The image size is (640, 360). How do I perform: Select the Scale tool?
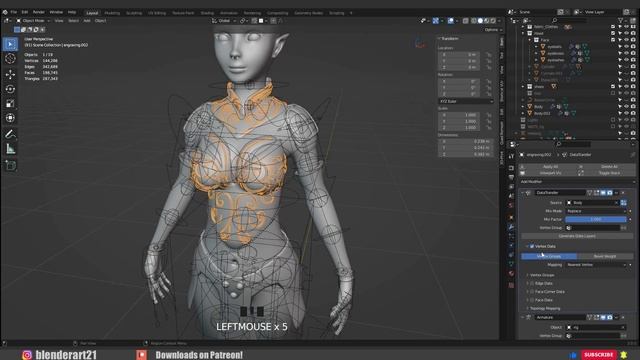pos(10,104)
